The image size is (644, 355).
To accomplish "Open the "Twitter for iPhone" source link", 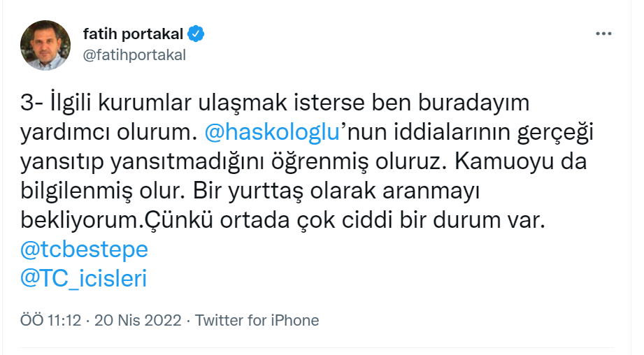I will point(257,321).
